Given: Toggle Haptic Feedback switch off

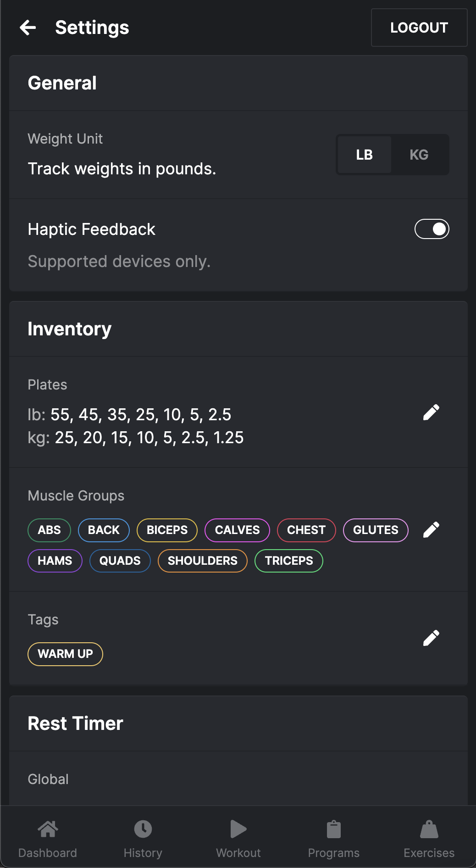Looking at the screenshot, I should (432, 229).
